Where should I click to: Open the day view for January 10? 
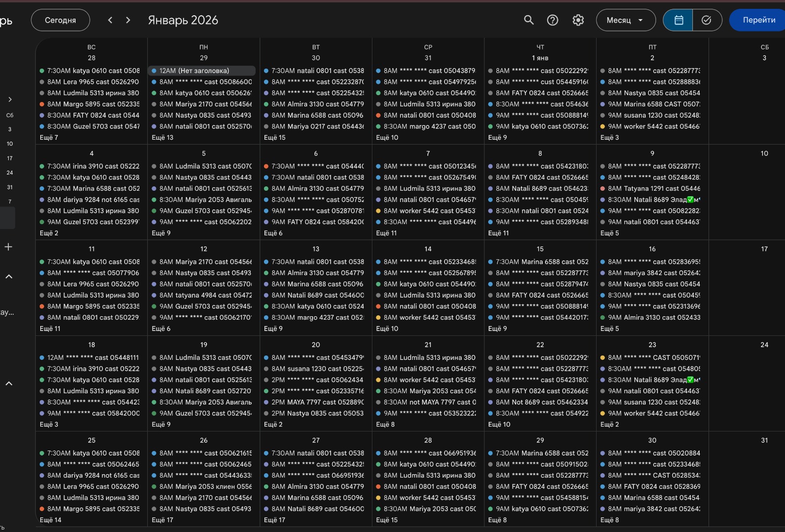764,153
